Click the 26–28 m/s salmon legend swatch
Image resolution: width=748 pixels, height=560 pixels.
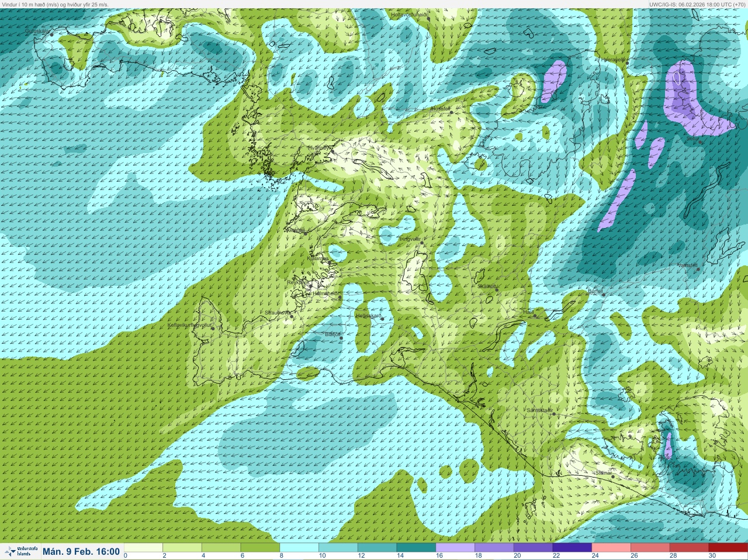click(650, 548)
